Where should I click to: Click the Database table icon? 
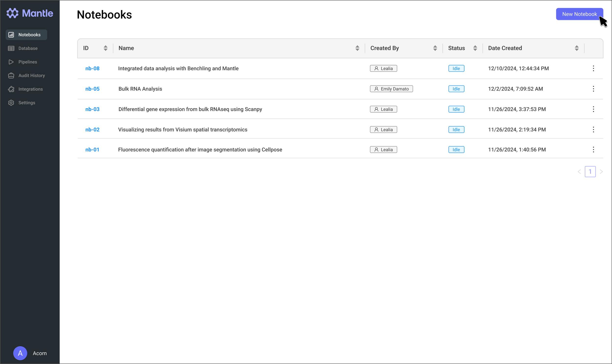point(11,48)
